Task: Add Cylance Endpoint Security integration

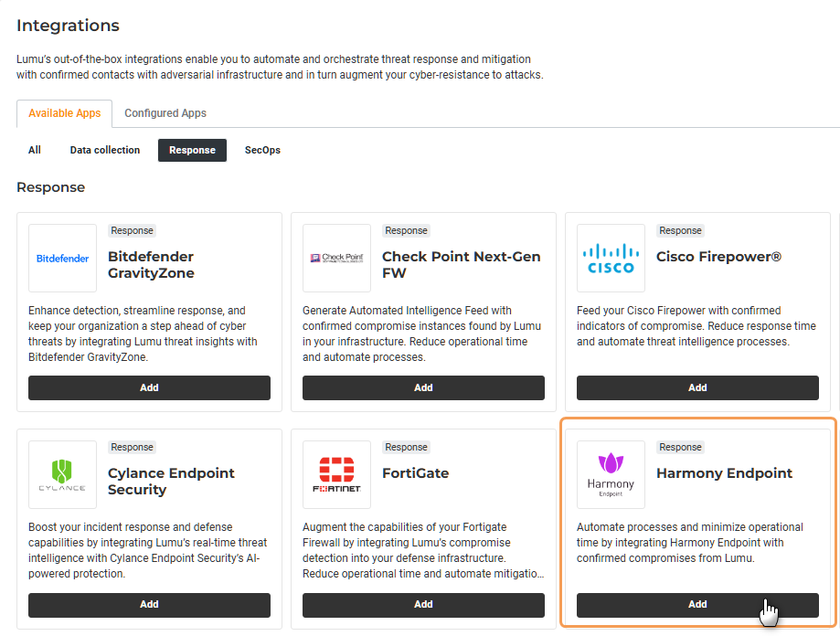Action: coord(149,604)
